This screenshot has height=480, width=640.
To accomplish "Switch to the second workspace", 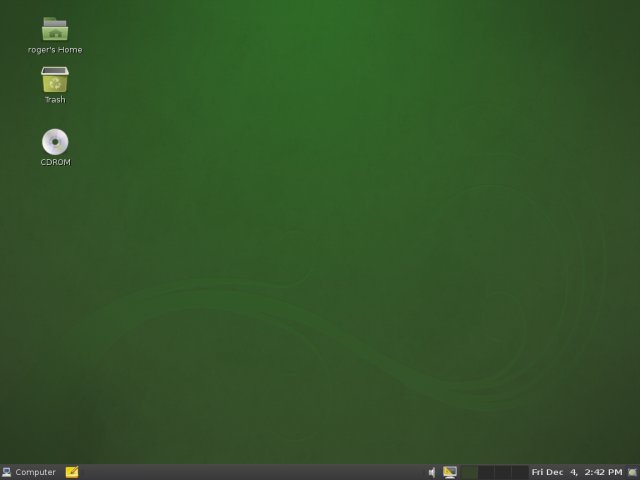I will [x=486, y=473].
